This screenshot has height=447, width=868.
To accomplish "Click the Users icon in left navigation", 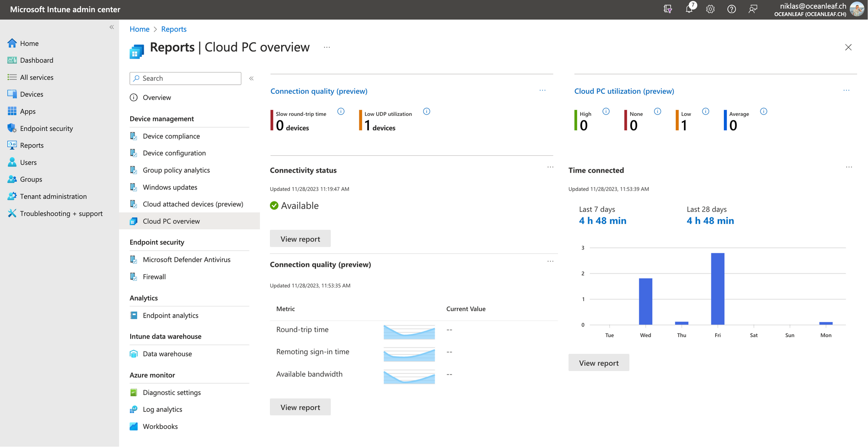I will point(12,162).
